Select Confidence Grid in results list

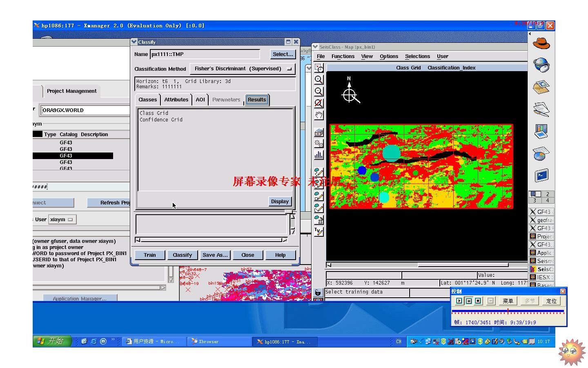coord(161,120)
